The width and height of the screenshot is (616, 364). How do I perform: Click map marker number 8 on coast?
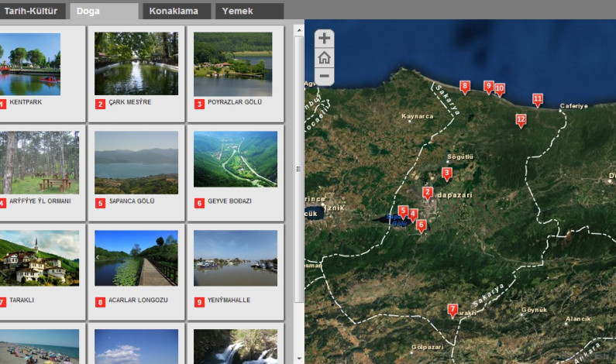click(x=465, y=87)
